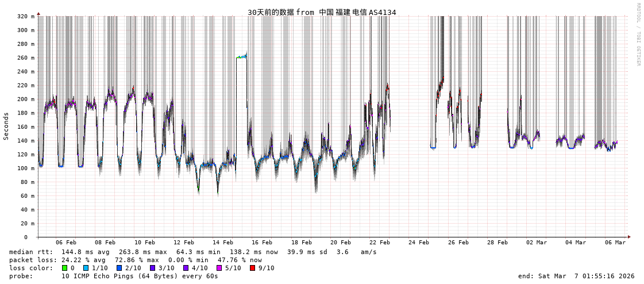Click the chart title with AS4134
The height and width of the screenshot is (284, 644).
[x=322, y=12]
